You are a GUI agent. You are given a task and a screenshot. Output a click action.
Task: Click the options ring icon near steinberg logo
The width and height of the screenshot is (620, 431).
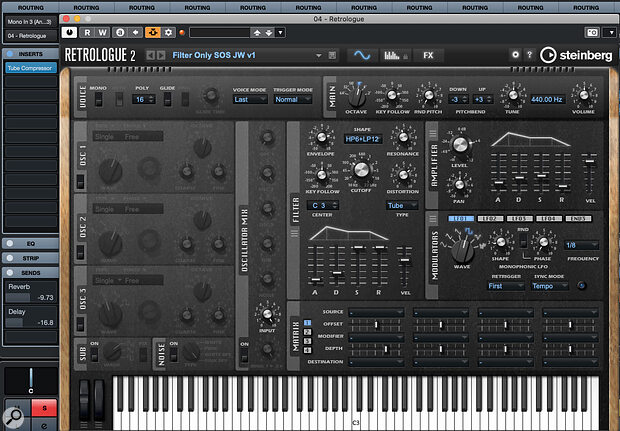click(x=515, y=55)
